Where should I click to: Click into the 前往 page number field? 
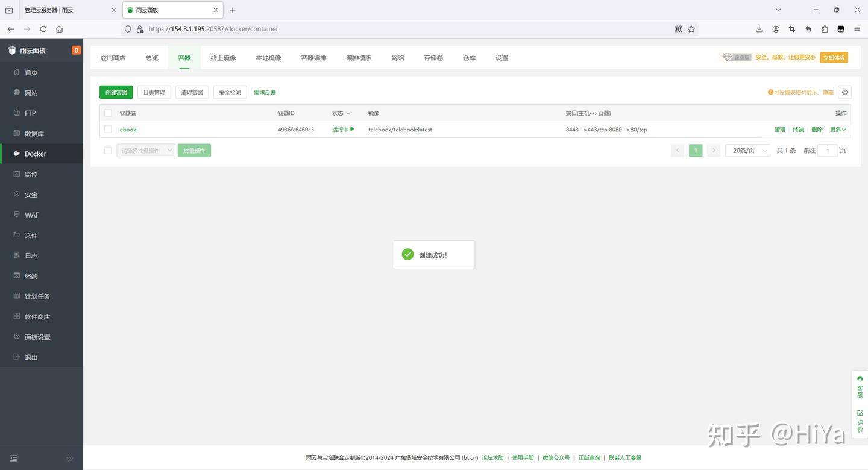click(828, 151)
